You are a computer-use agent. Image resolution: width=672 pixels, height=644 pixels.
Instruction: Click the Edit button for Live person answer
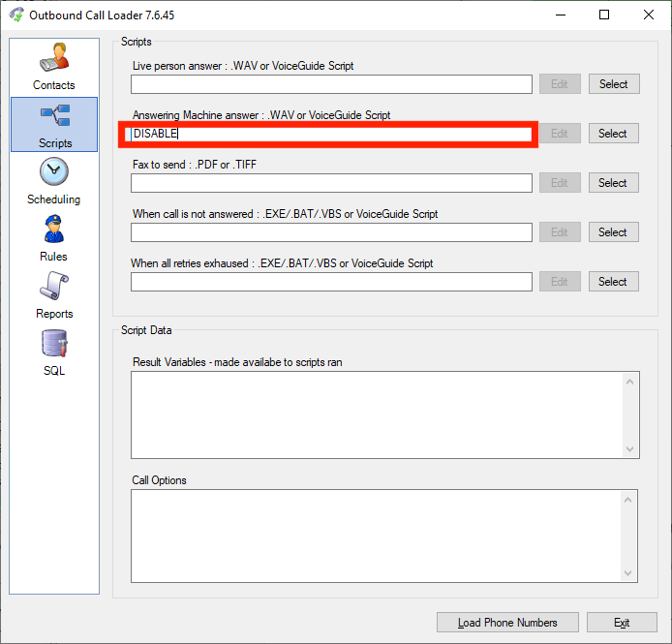tap(560, 84)
